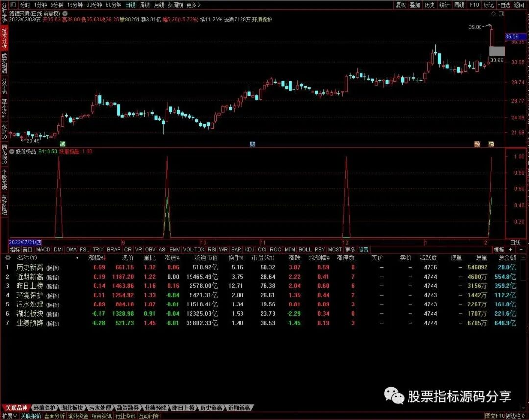Switch to the 融资融券 bottom tab

tap(128, 408)
